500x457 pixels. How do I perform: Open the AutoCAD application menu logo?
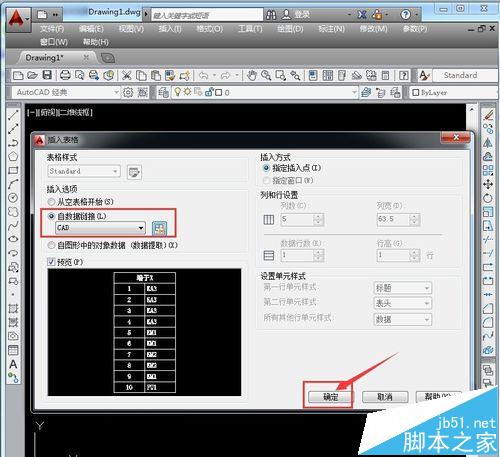[16, 18]
